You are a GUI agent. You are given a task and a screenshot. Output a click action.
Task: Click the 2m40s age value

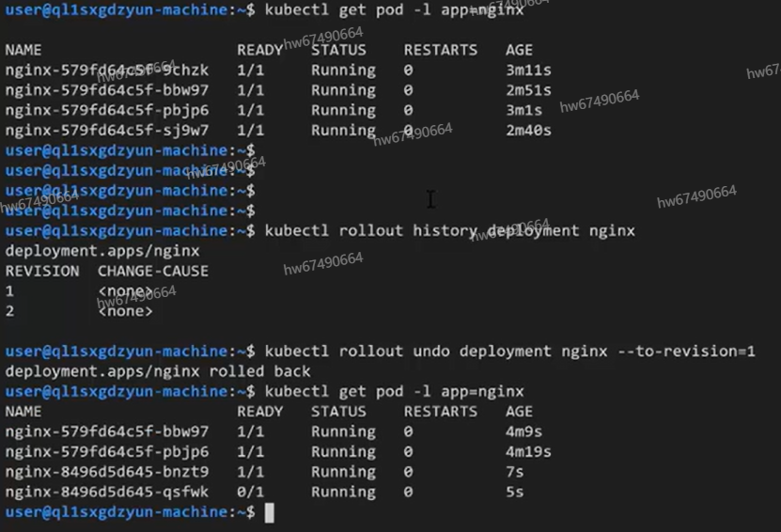coord(529,131)
